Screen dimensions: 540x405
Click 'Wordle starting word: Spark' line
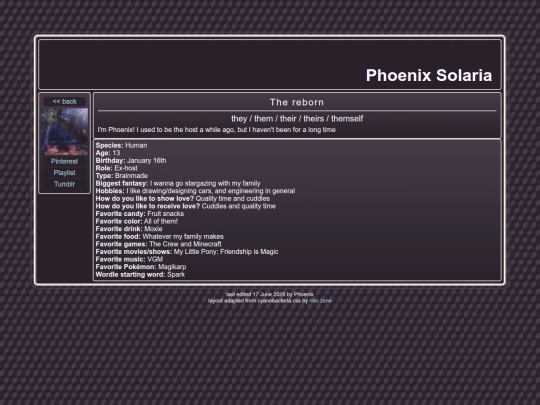click(x=140, y=274)
